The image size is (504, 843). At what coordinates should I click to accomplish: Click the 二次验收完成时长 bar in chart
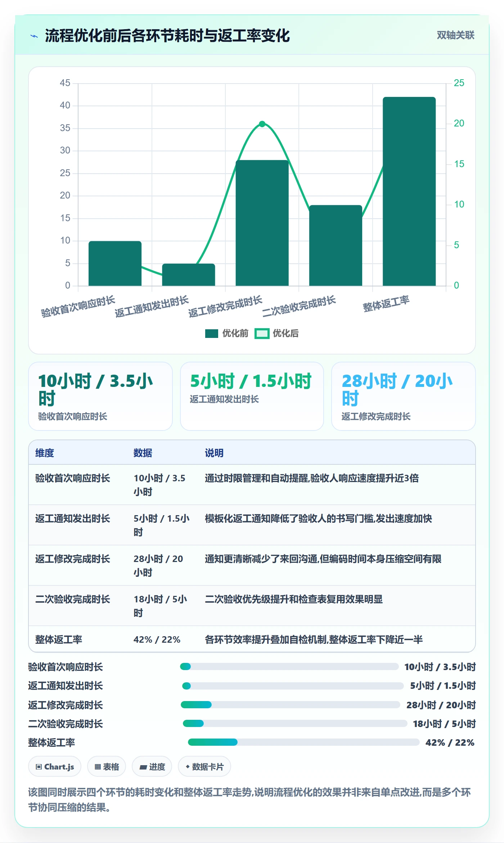(x=336, y=245)
